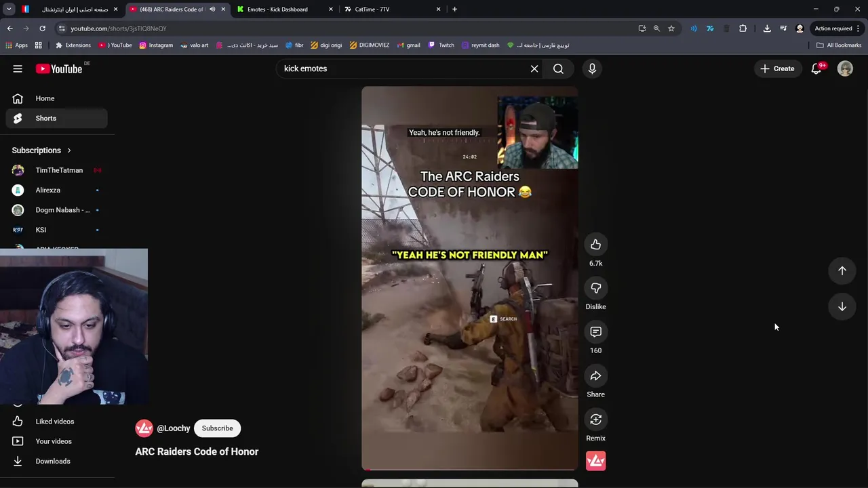
Task: Seek on the short's red progress bar
Action: 469,469
